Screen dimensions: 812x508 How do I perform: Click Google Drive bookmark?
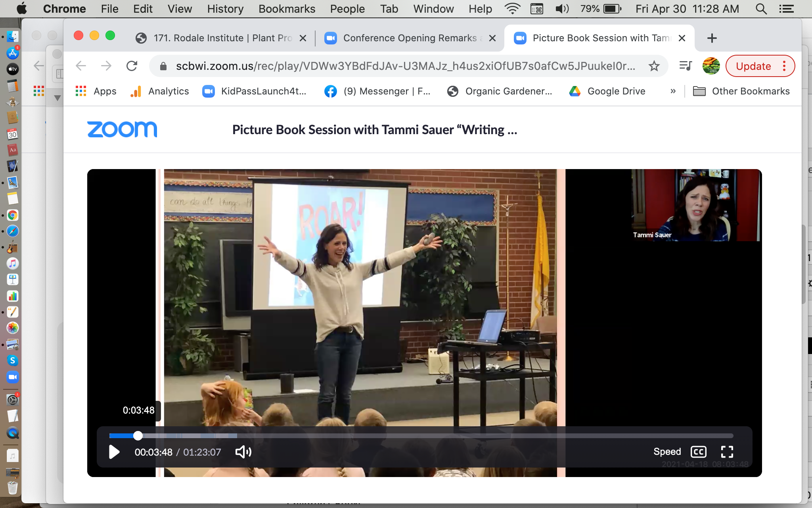(607, 91)
